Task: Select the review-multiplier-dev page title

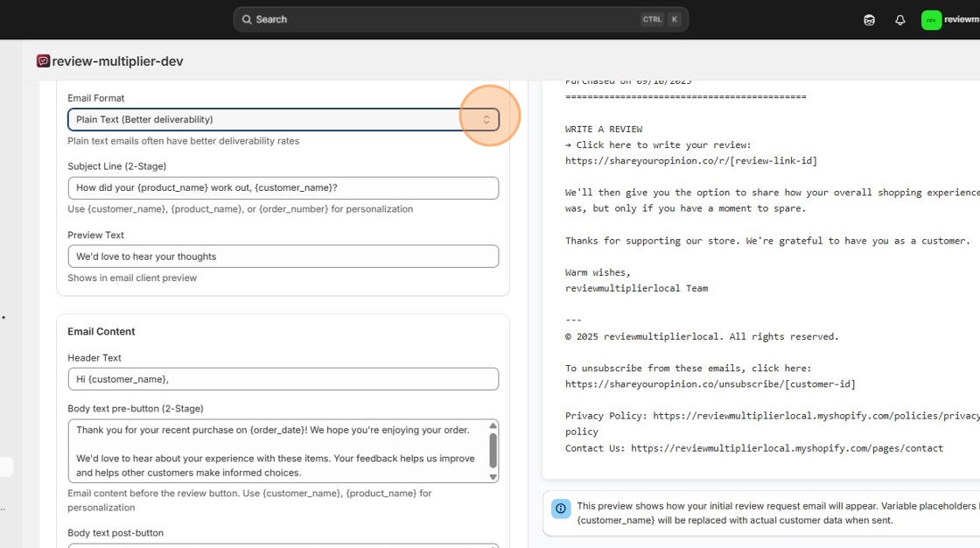Action: pos(115,60)
